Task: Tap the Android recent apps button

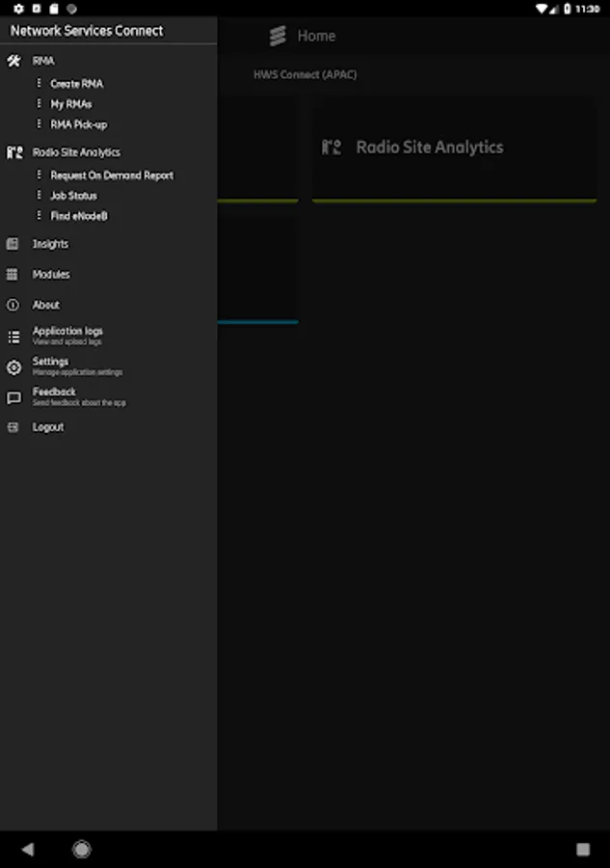Action: (x=583, y=849)
